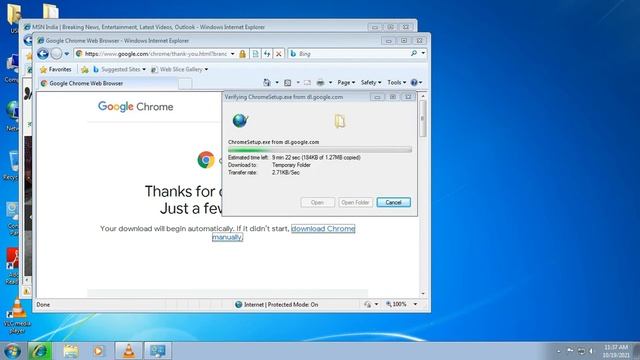Click the 'Done' status text
Viewport: 640px width, 360px height.
pos(43,304)
